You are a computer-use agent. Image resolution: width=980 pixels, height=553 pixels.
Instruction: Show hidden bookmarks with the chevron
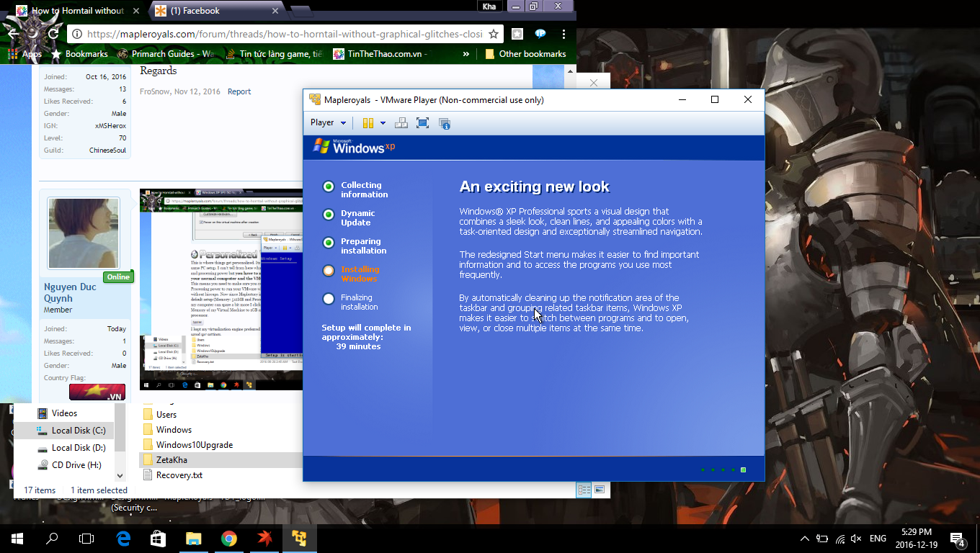(466, 54)
